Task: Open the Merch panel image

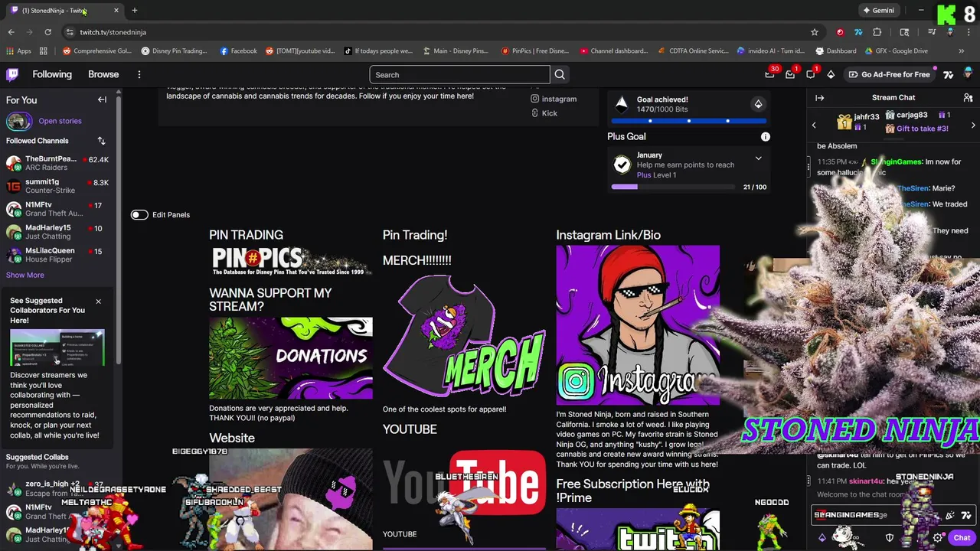Action: (x=464, y=337)
